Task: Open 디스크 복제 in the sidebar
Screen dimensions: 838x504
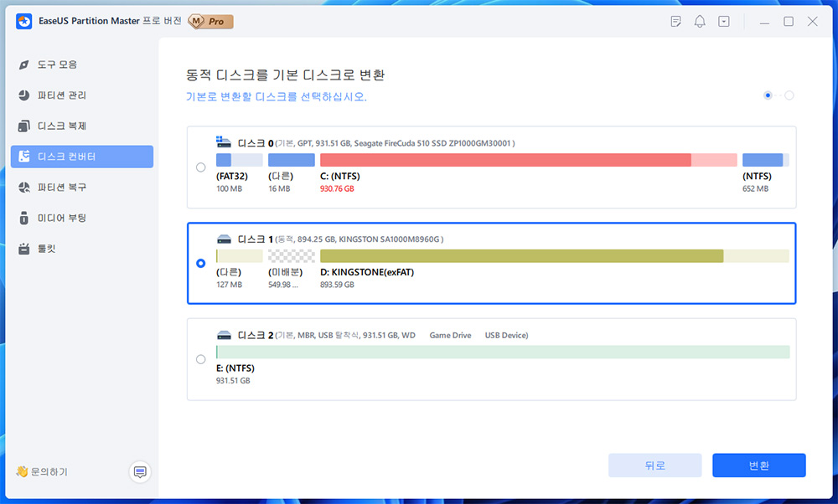Action: pos(82,126)
